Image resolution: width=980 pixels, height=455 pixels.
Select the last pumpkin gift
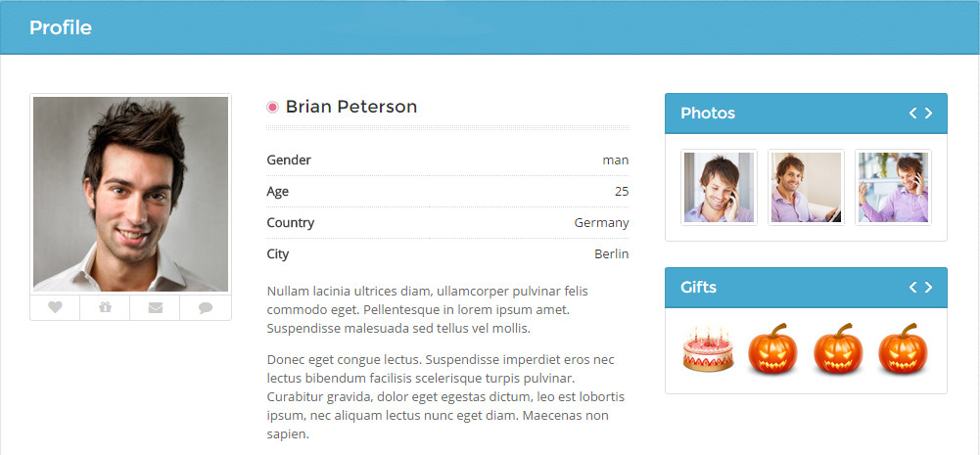(903, 349)
